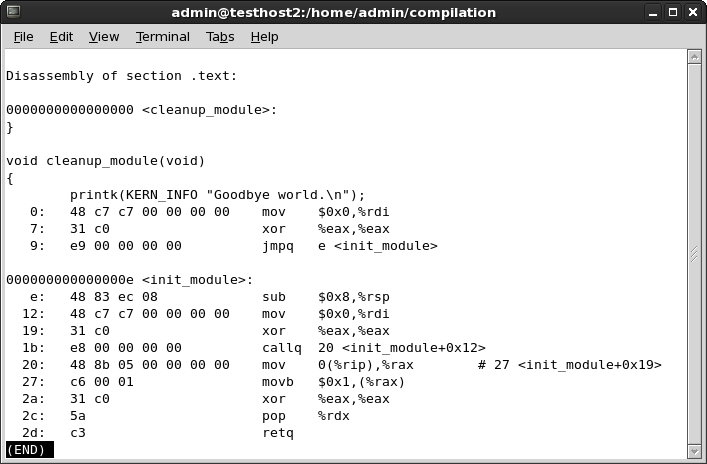The height and width of the screenshot is (464, 707).
Task: Open the Tabs menu
Action: pos(220,37)
